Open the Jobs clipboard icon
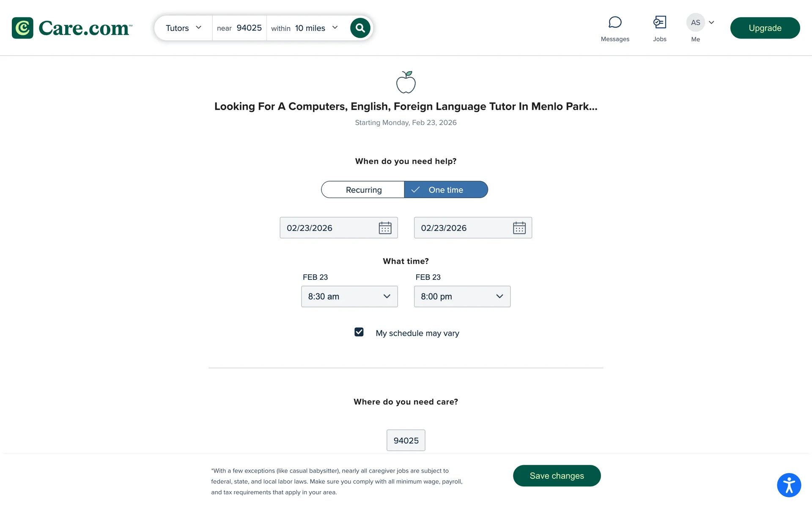The height and width of the screenshot is (508, 812). click(x=659, y=22)
